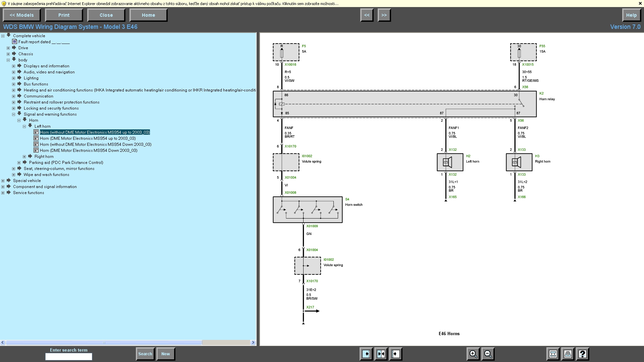
Task: Click the Home button
Action: click(x=148, y=15)
